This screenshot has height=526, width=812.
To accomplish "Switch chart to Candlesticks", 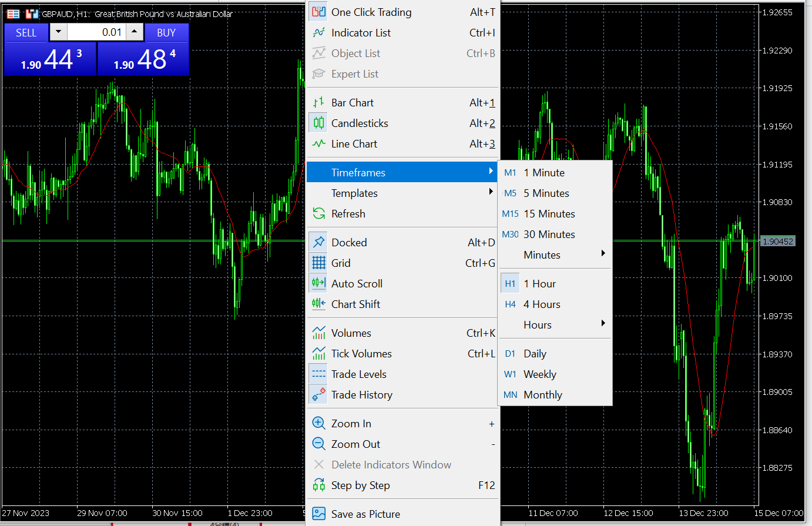I will coord(360,123).
